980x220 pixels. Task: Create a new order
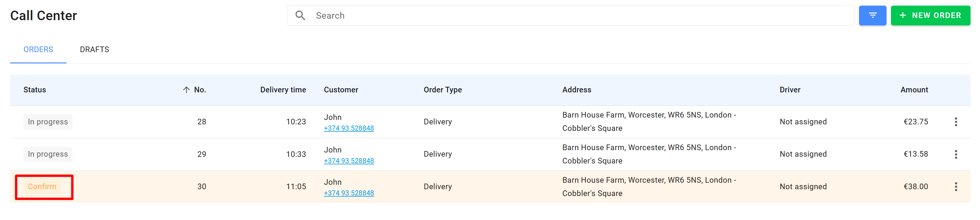[930, 16]
